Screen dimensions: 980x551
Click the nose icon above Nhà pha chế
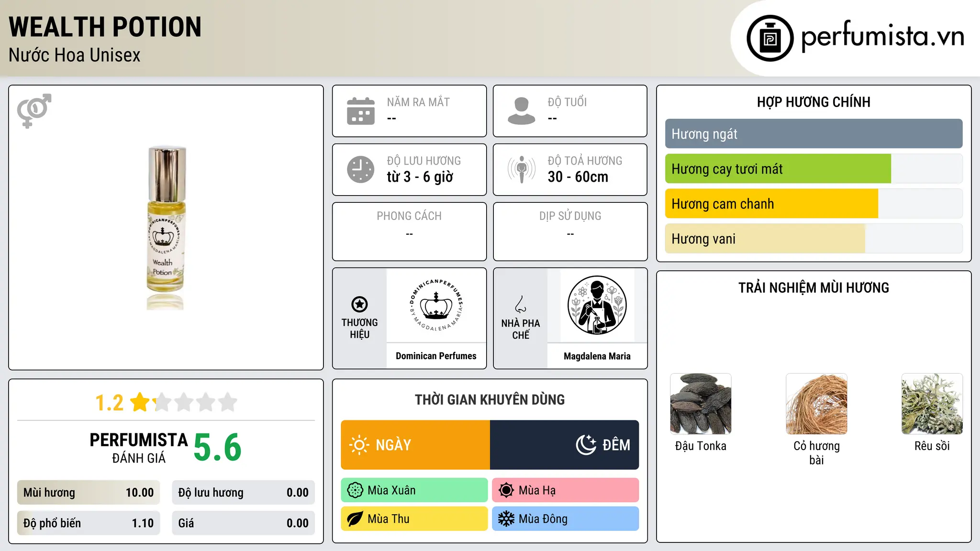point(521,304)
